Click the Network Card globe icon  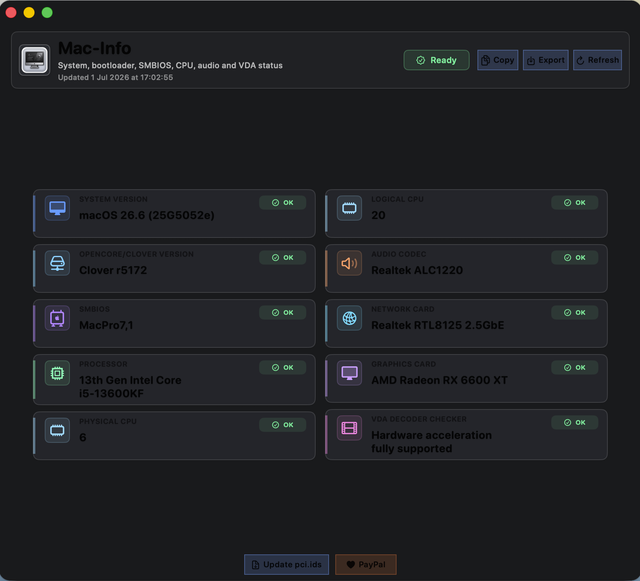tap(349, 318)
